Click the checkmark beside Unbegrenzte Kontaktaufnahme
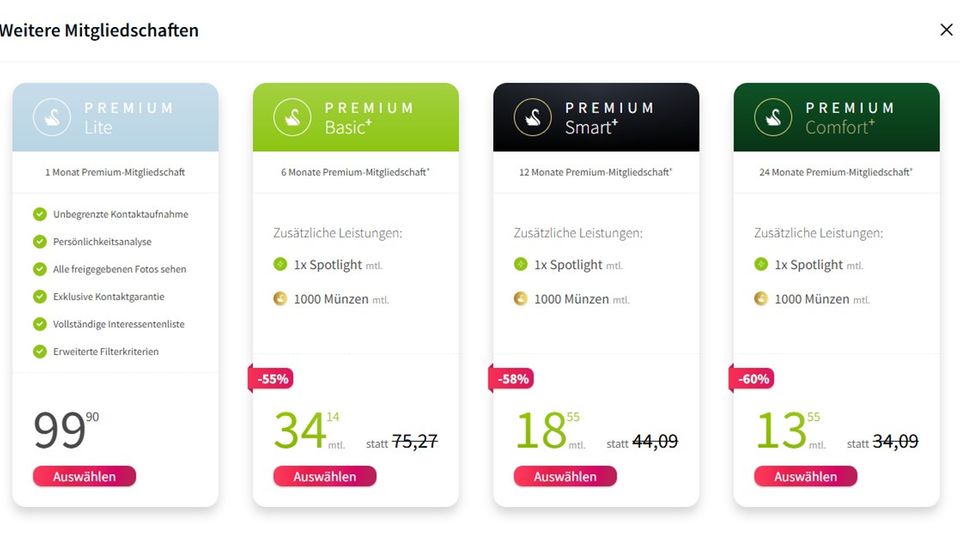The height and width of the screenshot is (540, 960). [x=40, y=214]
